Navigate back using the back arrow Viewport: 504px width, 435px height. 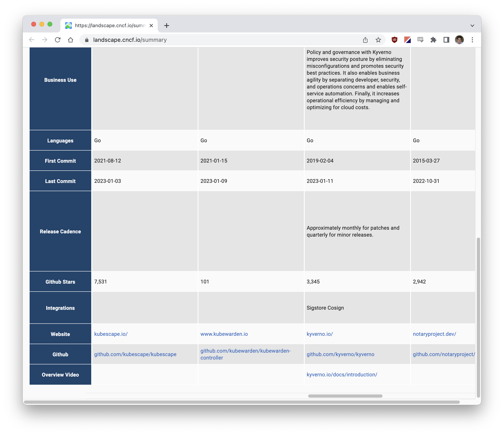[x=32, y=40]
